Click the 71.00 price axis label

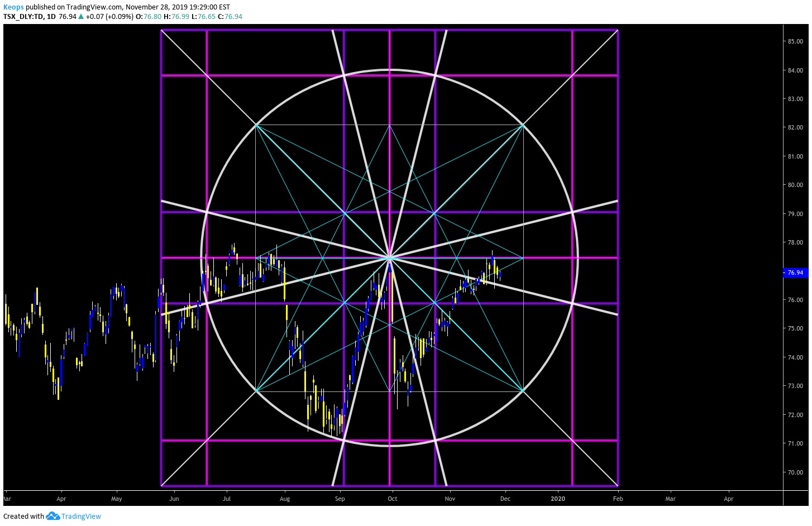click(x=795, y=443)
